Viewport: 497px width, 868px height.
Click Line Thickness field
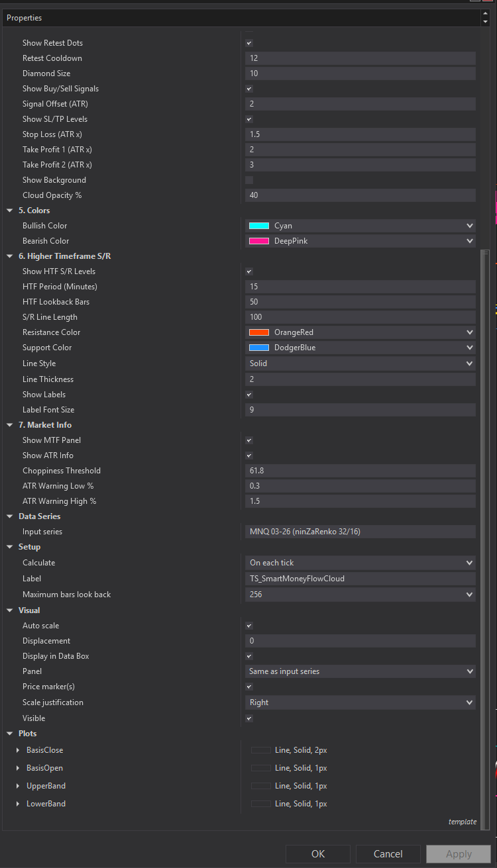click(x=360, y=379)
